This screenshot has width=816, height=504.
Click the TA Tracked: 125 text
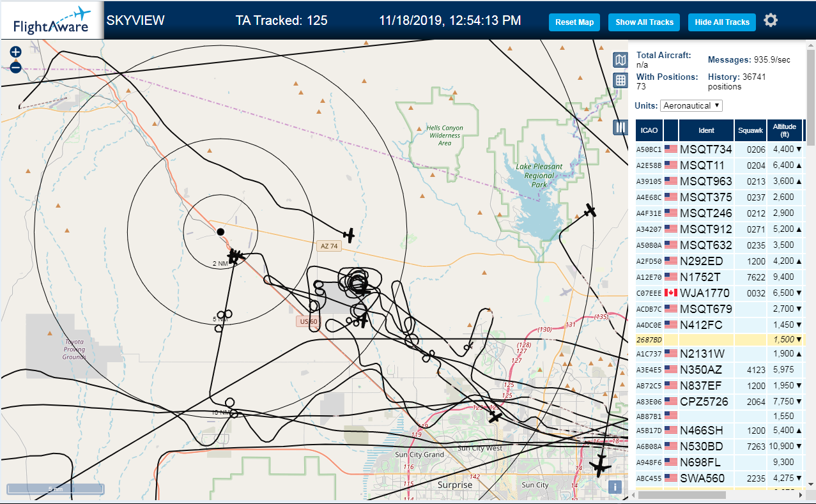[x=281, y=20]
